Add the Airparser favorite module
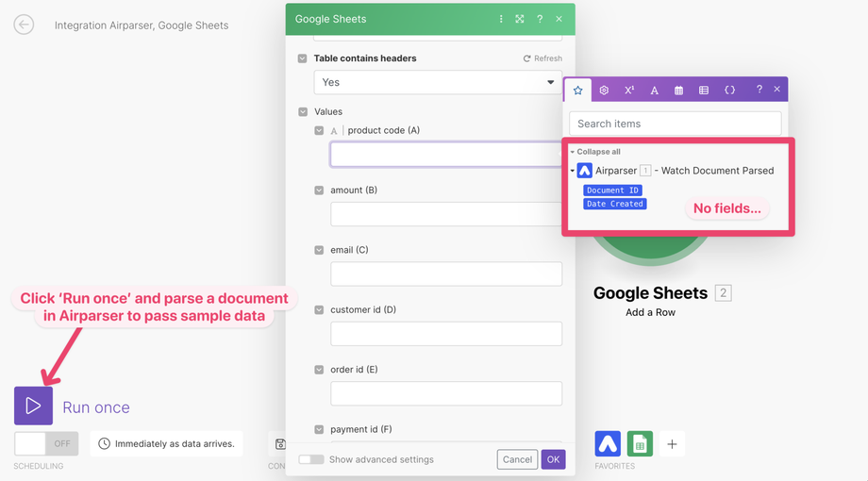The height and width of the screenshot is (481, 868). point(608,443)
